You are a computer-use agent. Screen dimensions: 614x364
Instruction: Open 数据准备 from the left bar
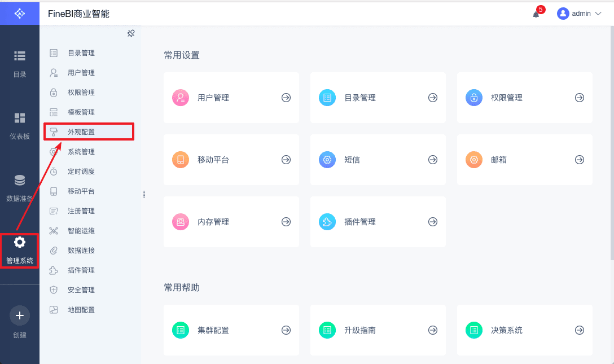(20, 187)
